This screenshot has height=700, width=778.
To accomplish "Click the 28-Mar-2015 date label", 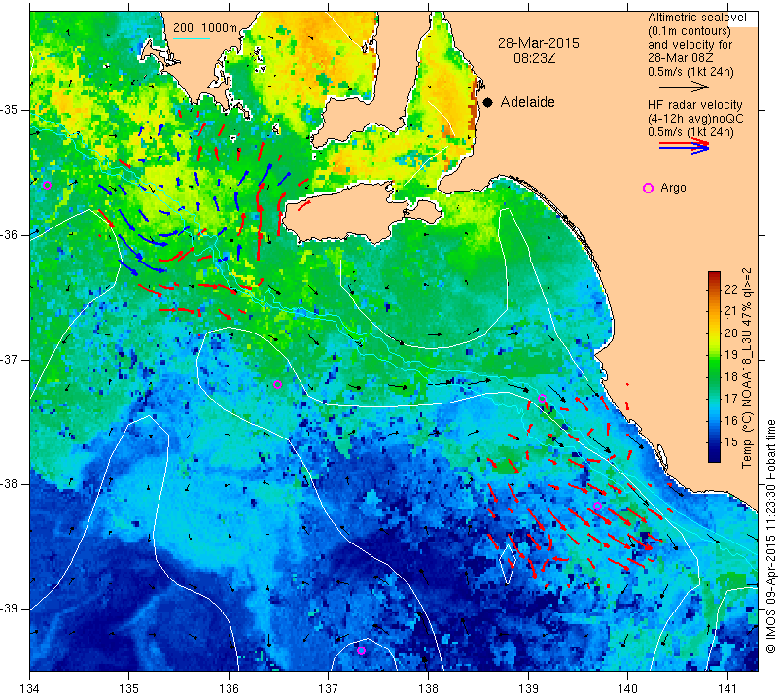I will click(x=539, y=43).
